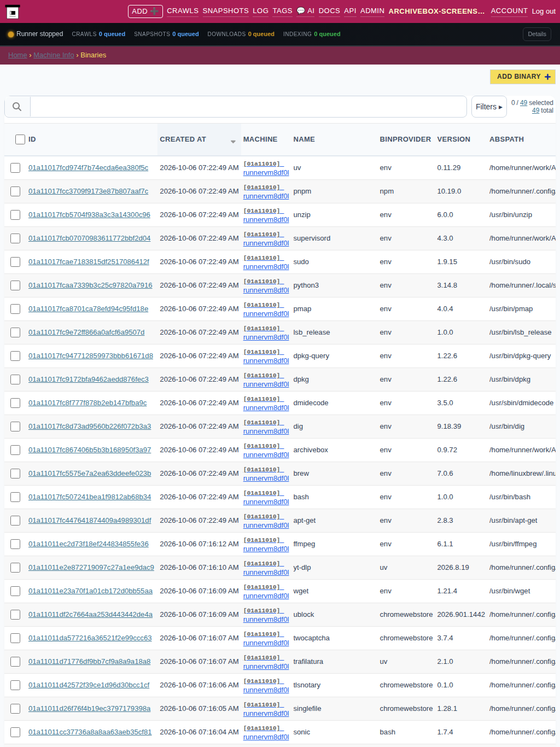The image size is (560, 747).
Task: Click the Runner stopped status indicator
Action: (x=35, y=34)
